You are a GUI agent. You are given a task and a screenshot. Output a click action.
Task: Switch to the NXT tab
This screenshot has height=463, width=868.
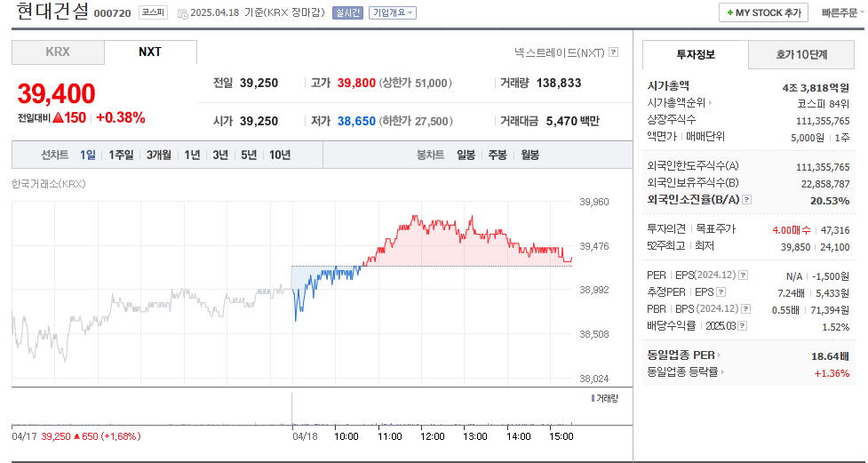(x=150, y=52)
